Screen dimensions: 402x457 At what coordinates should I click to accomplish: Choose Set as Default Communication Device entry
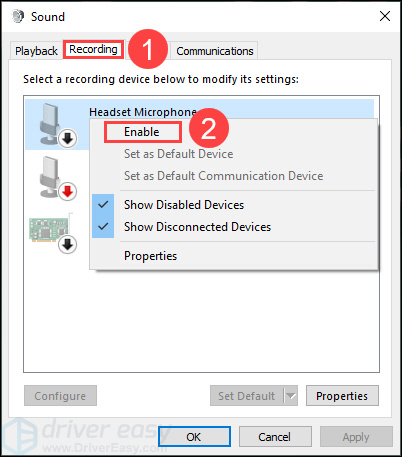coord(224,176)
